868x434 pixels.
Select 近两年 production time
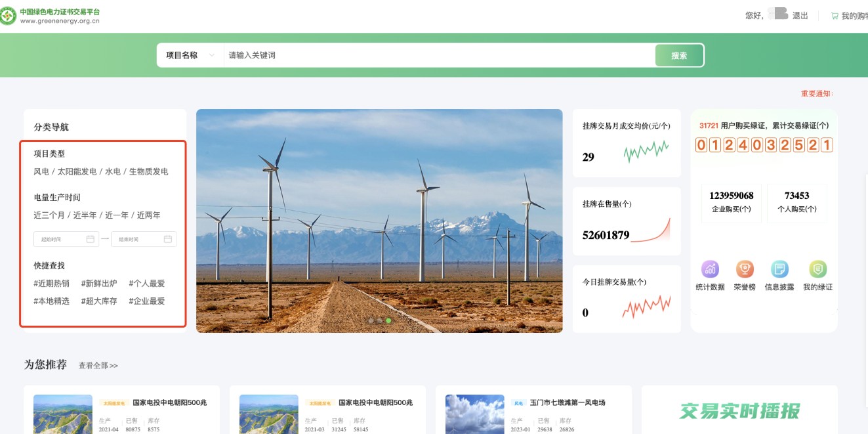coord(148,215)
